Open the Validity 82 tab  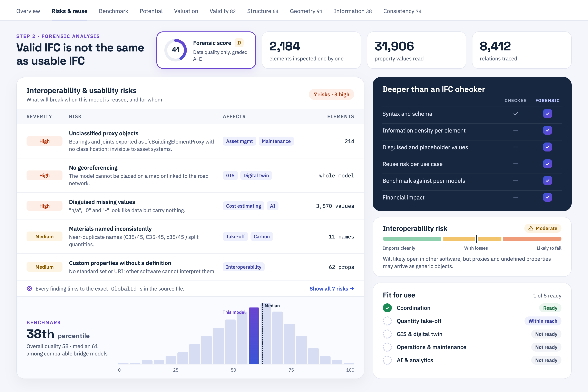223,11
